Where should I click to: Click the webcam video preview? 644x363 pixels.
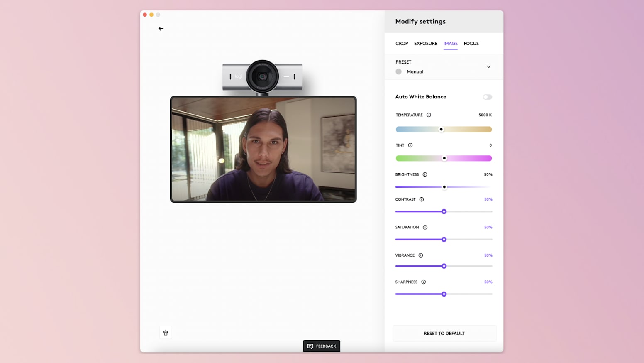[263, 150]
